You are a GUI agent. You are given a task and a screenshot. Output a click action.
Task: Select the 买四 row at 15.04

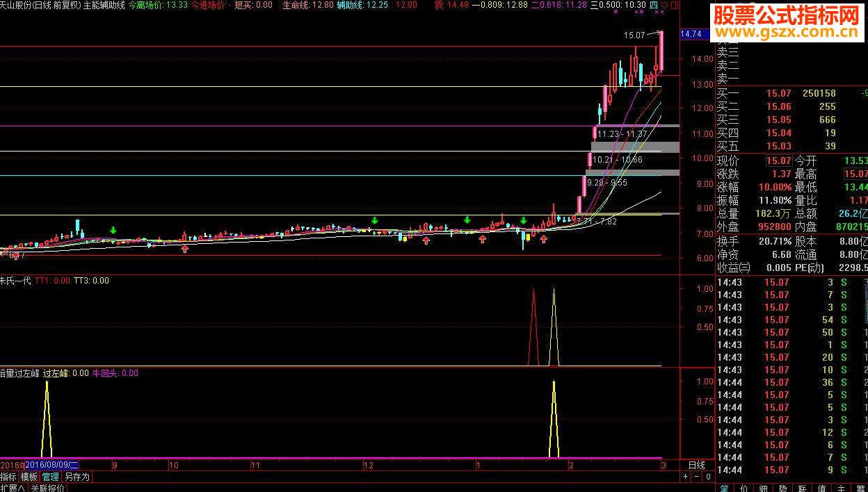click(792, 133)
